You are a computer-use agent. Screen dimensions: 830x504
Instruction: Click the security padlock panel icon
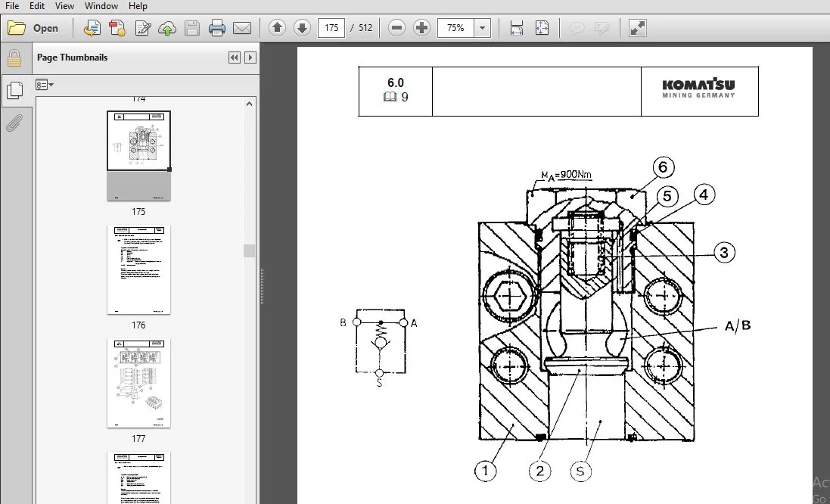14,58
